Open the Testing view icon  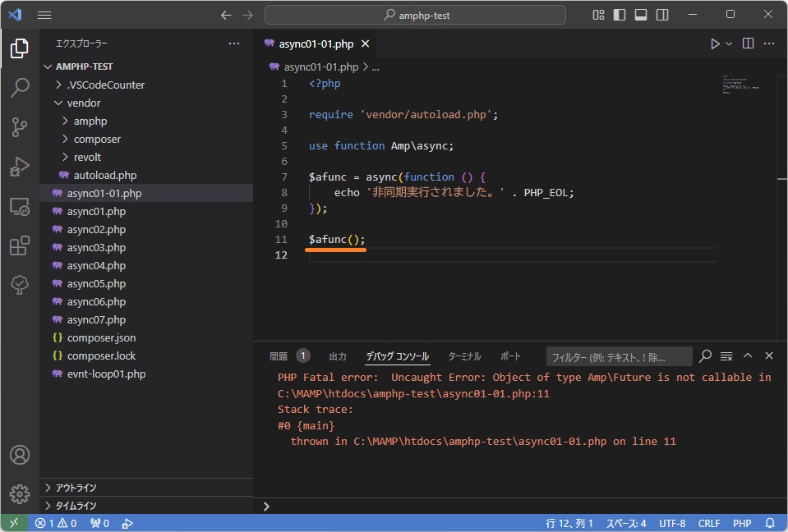pos(20,285)
